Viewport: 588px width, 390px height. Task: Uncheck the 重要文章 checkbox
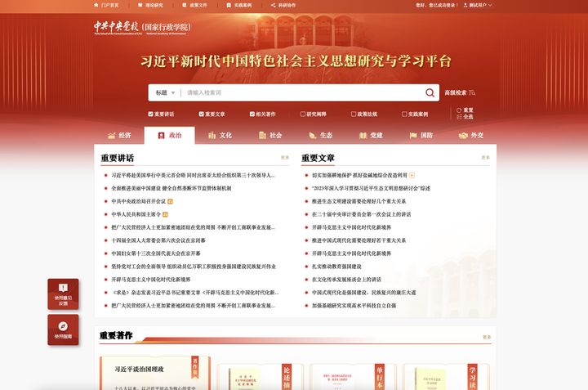click(x=202, y=114)
